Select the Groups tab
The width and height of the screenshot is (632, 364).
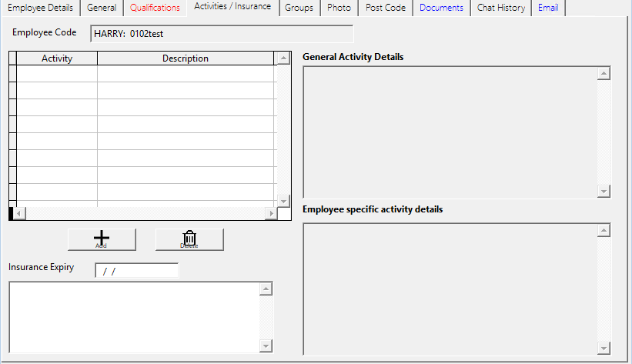(x=298, y=8)
